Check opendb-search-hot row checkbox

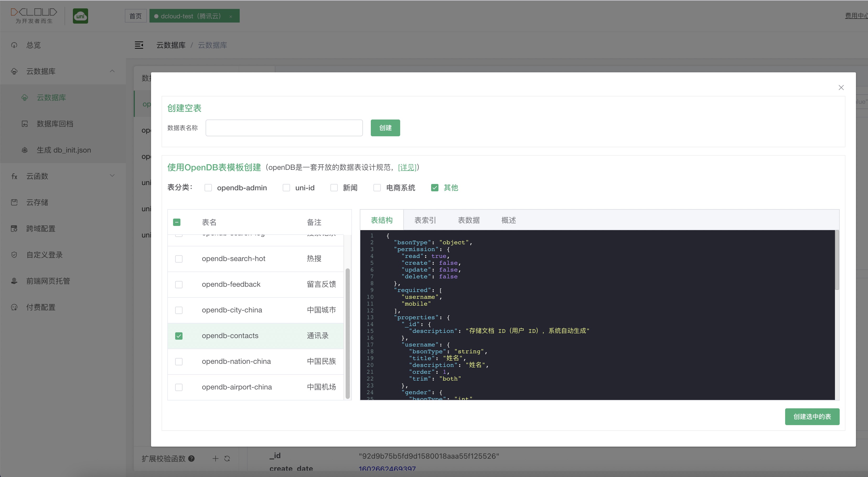pos(179,259)
